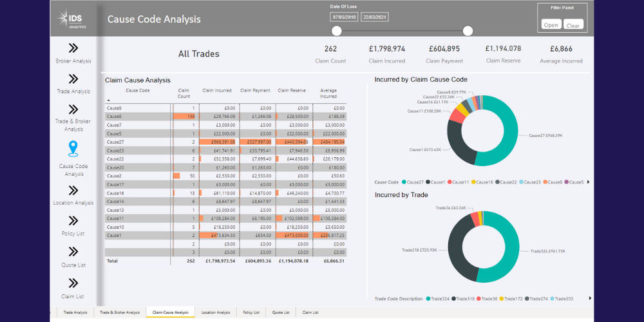Switch to the Trade & Broker Analysis tab
Screen dimensions: 644x322
pyautogui.click(x=120, y=312)
